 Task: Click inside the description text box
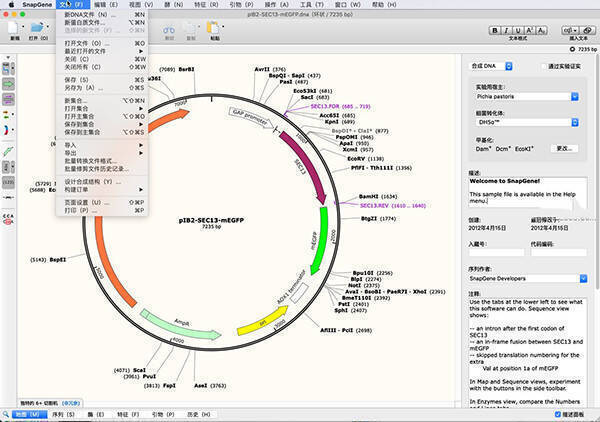click(x=528, y=190)
